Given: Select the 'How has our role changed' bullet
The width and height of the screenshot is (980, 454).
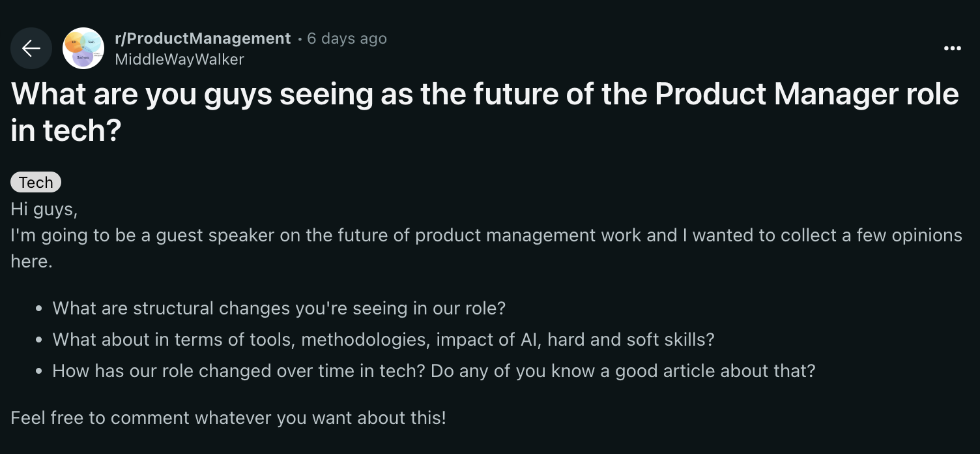Looking at the screenshot, I should [x=434, y=371].
